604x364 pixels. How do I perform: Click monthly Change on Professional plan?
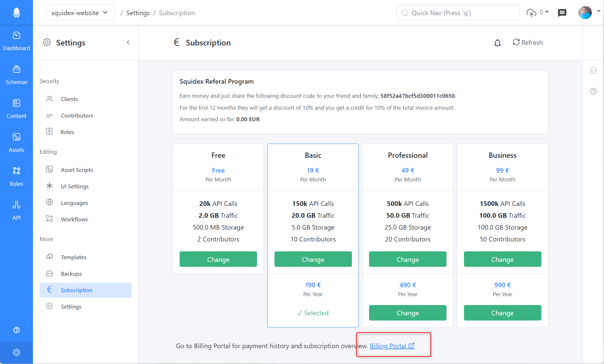click(408, 259)
